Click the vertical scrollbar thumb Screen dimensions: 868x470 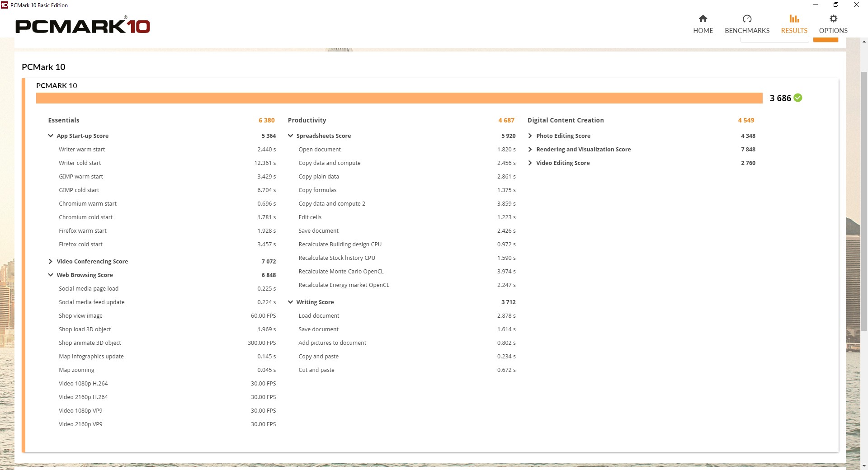tap(864, 201)
